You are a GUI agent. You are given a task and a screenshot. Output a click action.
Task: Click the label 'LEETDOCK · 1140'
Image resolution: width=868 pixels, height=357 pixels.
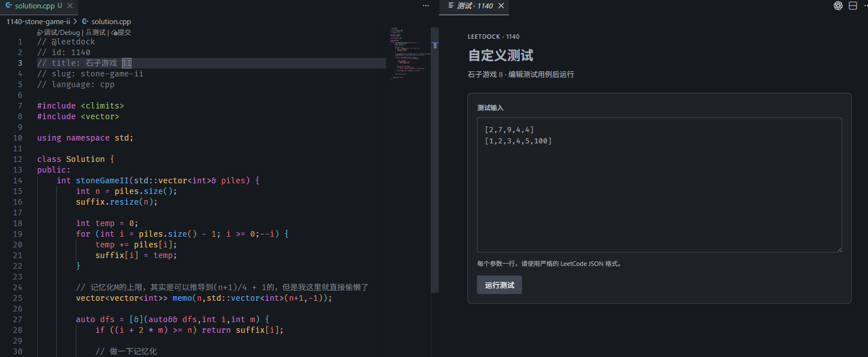493,37
